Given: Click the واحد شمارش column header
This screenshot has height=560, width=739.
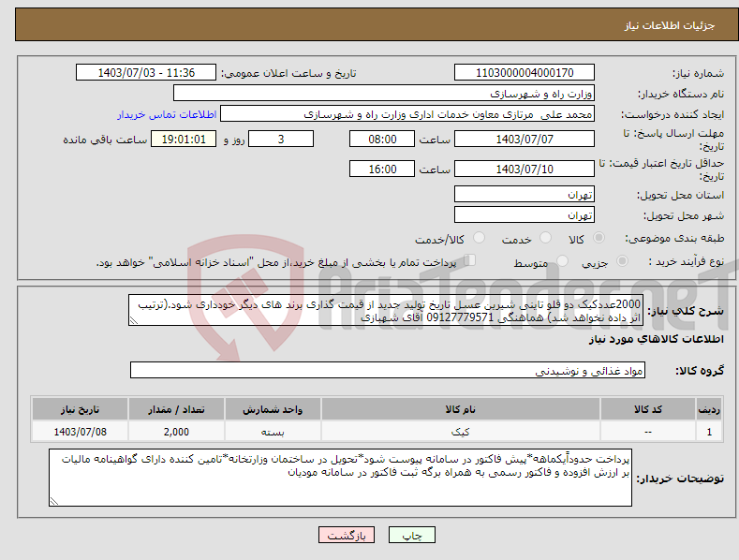Looking at the screenshot, I should (273, 409).
